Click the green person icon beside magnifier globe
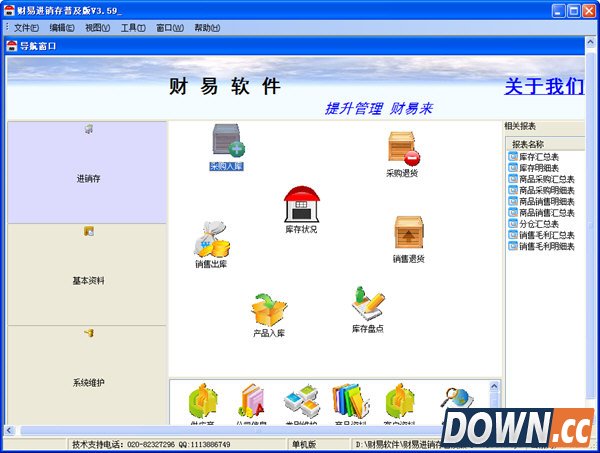Image resolution: width=600 pixels, height=453 pixels. pos(399,402)
